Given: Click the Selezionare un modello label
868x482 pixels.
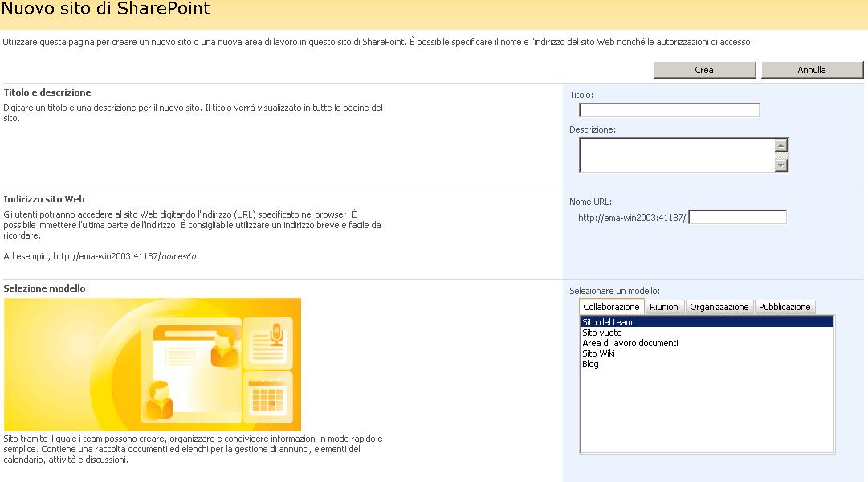Looking at the screenshot, I should coord(614,291).
